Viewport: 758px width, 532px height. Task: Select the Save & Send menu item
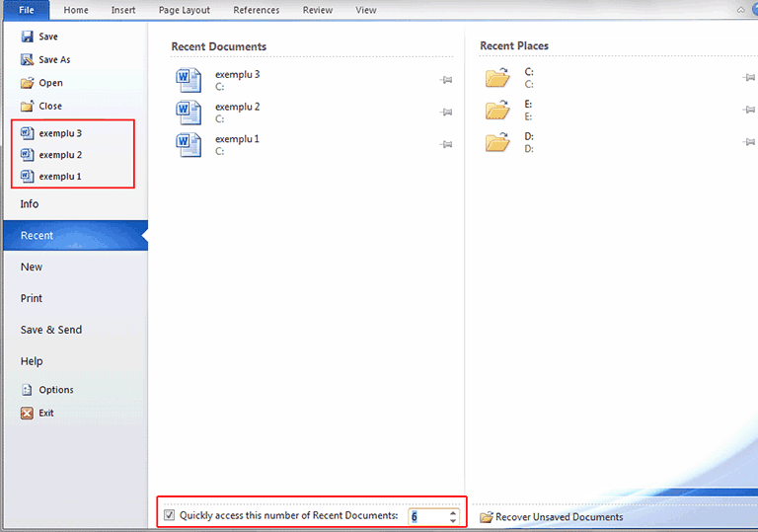coord(51,330)
